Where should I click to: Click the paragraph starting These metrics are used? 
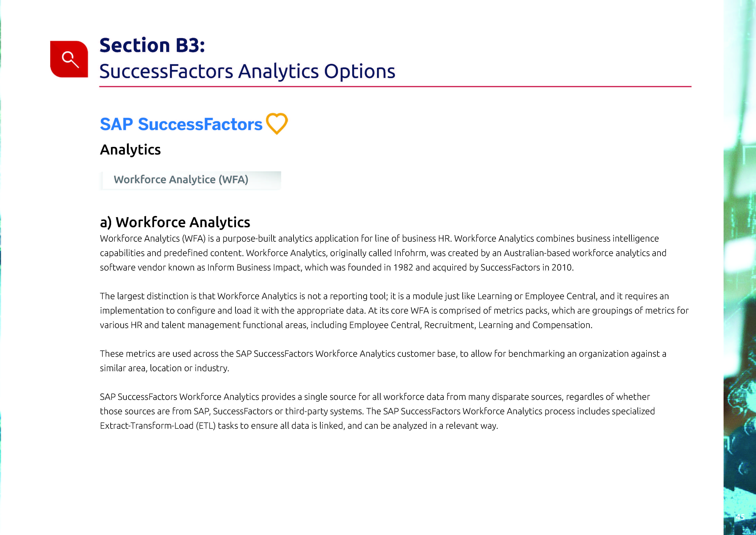(383, 361)
